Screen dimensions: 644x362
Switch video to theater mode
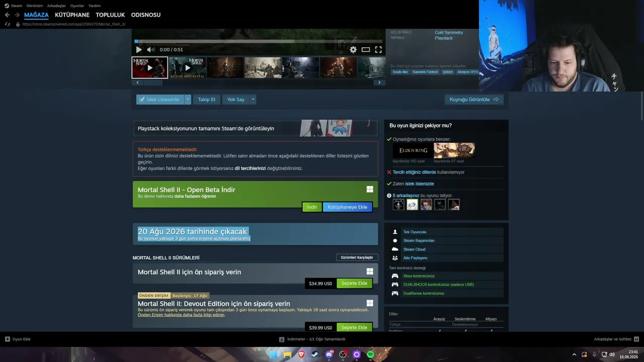click(366, 50)
